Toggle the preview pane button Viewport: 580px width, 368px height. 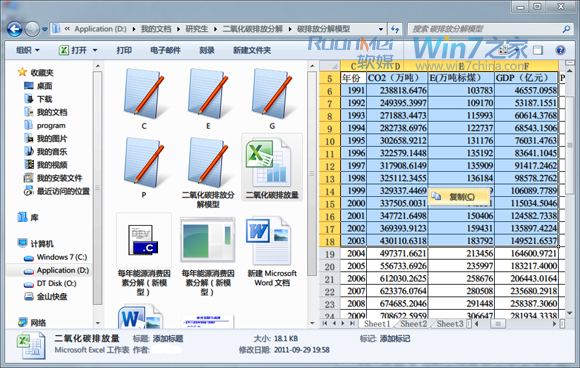click(538, 50)
